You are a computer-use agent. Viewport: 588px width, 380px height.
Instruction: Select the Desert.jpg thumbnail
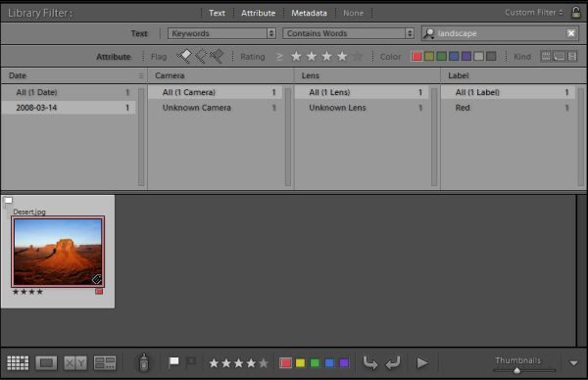click(58, 252)
